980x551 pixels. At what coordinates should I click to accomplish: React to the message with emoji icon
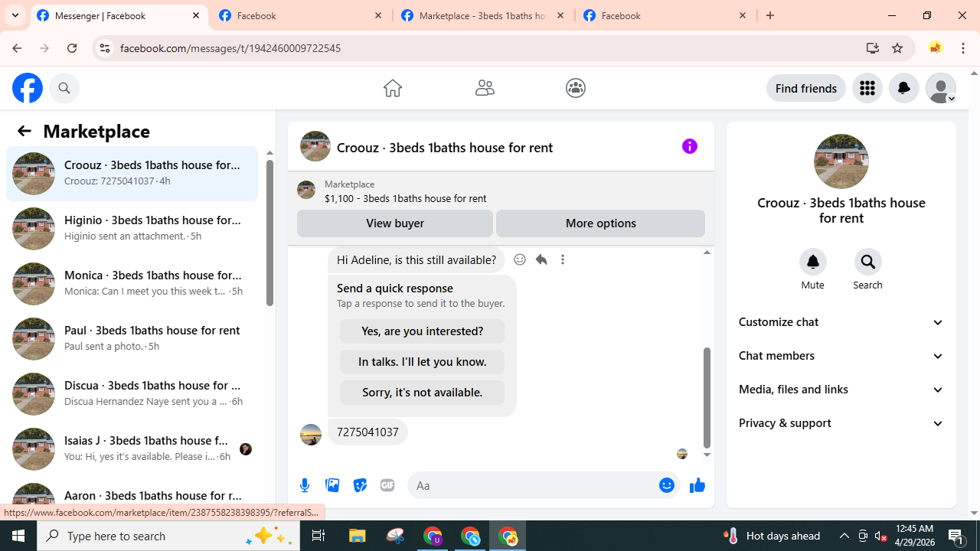tap(520, 259)
